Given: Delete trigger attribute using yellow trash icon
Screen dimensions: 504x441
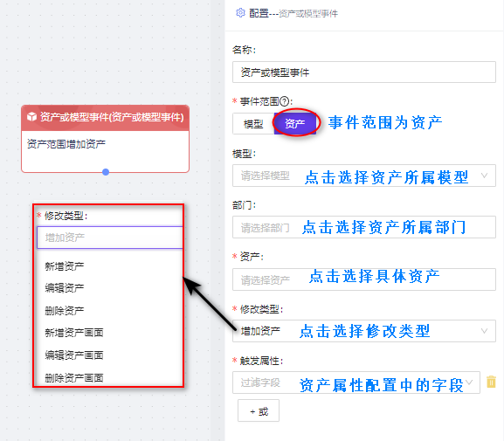Looking at the screenshot, I should pos(491,382).
